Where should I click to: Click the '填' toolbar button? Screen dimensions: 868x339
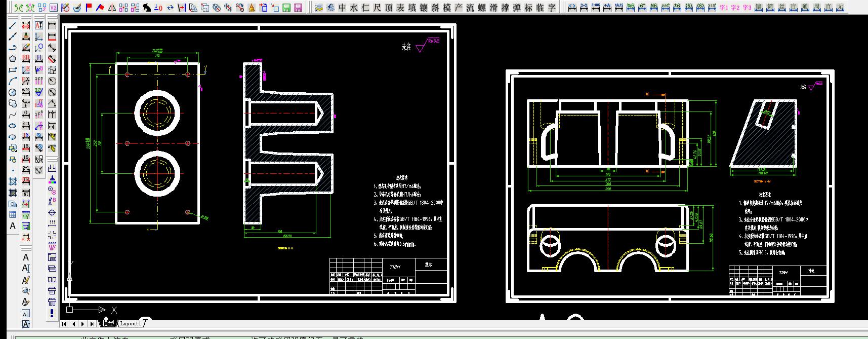tap(412, 8)
